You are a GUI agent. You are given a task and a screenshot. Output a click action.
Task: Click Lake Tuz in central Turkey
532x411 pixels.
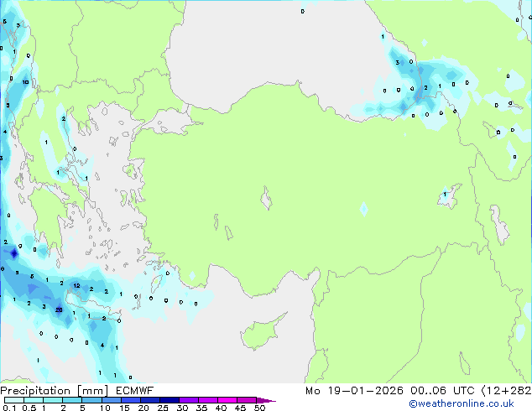click(x=266, y=198)
